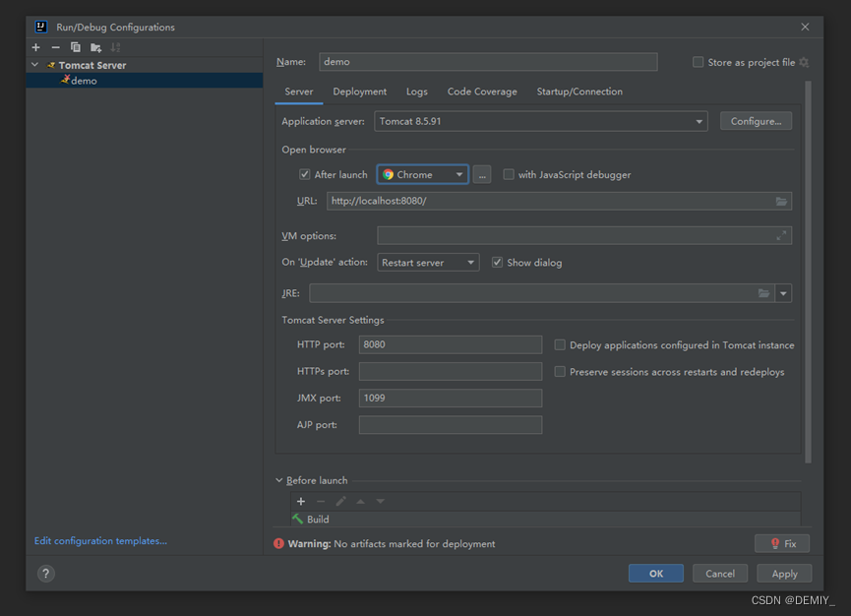851x616 pixels.
Task: Click the HTTPs port field
Action: click(450, 372)
